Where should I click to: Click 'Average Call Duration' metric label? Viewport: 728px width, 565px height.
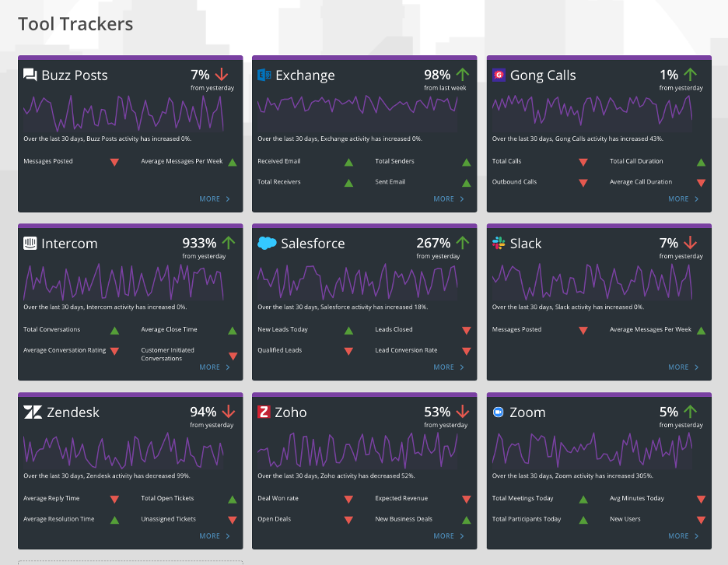[x=641, y=181]
